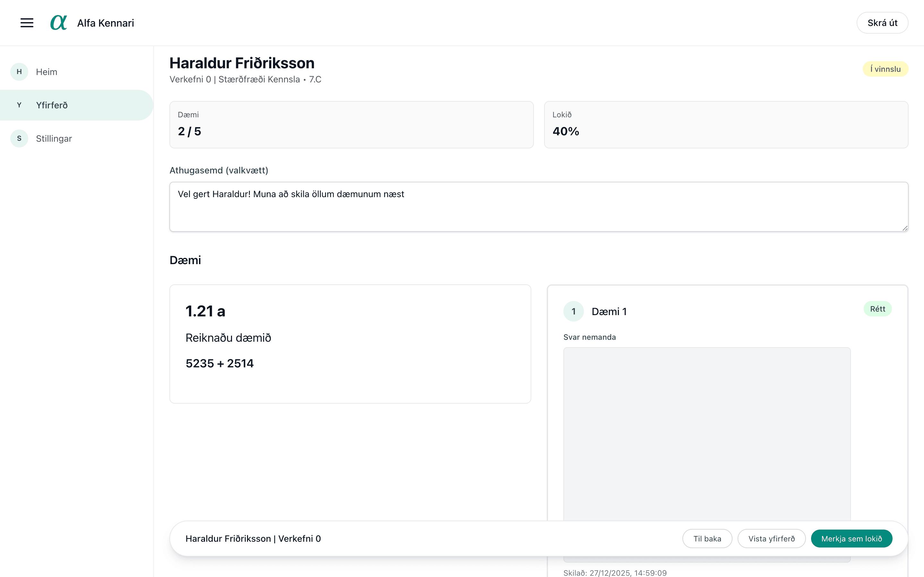The image size is (924, 577).
Task: Click the S avatar icon for Stillingar
Action: [x=19, y=138]
